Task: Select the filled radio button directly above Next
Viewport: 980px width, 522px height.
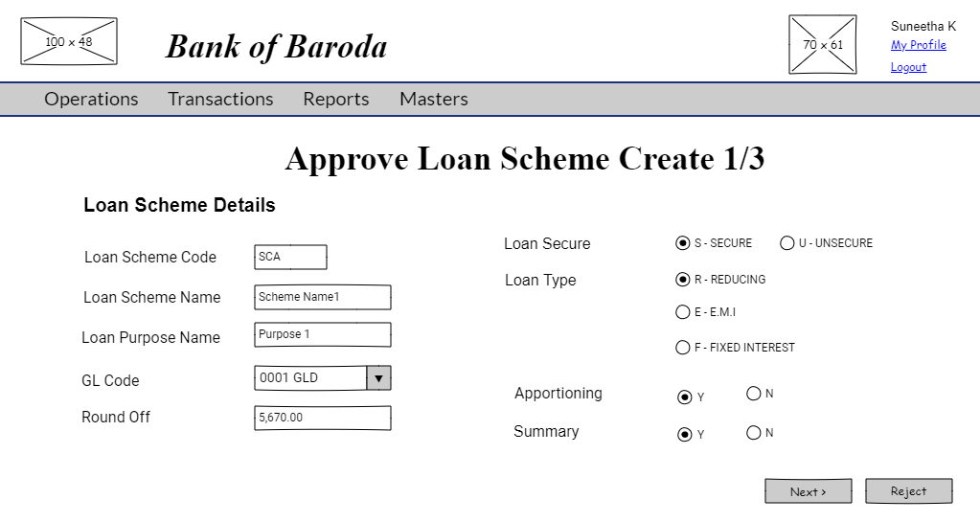Action: 754,433
